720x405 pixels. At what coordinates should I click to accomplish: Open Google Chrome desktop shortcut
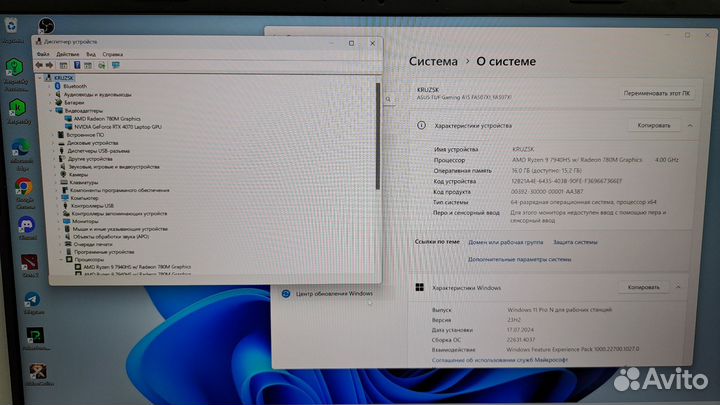(23, 187)
